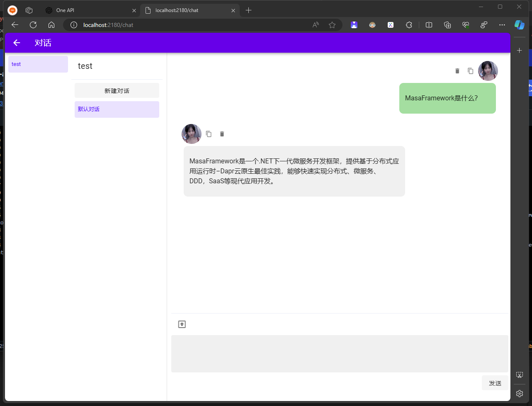Copy the user's MasaFramework question message
This screenshot has width=532, height=406.
click(x=471, y=71)
